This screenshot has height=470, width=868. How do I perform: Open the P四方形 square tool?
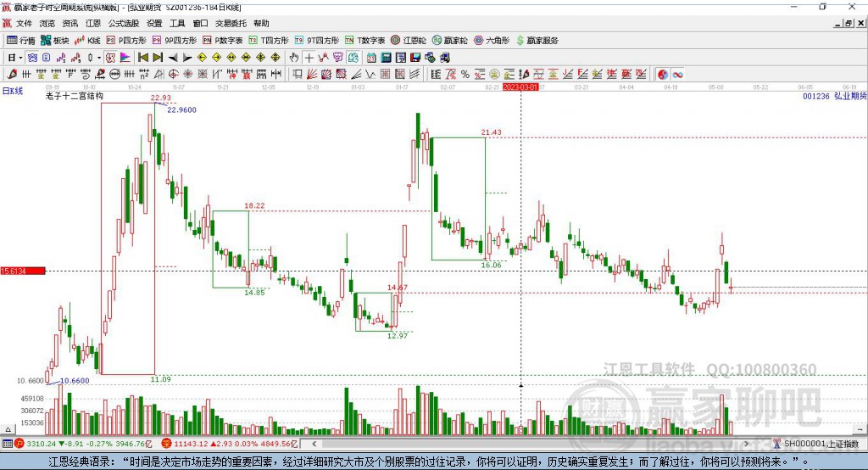point(126,41)
